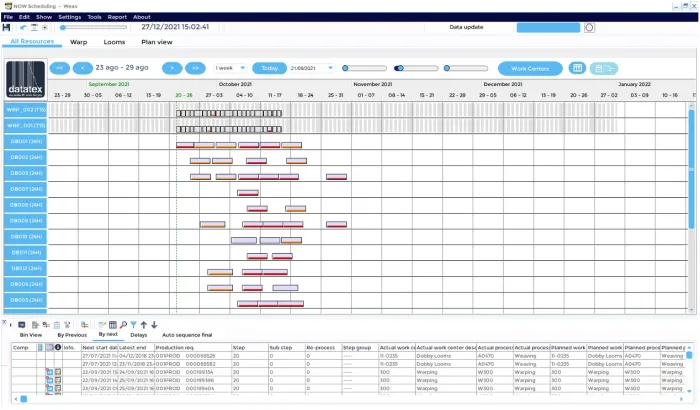Screen dimensions: 700x410
Task: Select the DB001 (24H) resource row header
Action: [26, 142]
